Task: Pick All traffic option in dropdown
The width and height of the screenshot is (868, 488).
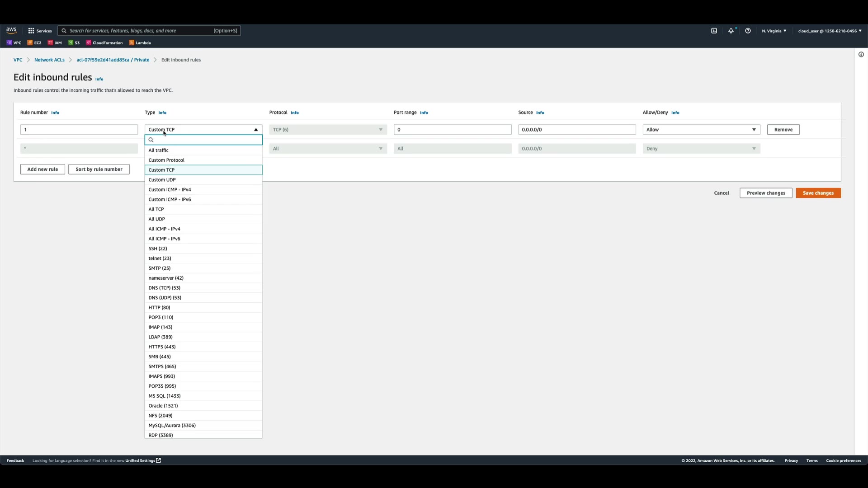Action: [x=158, y=150]
